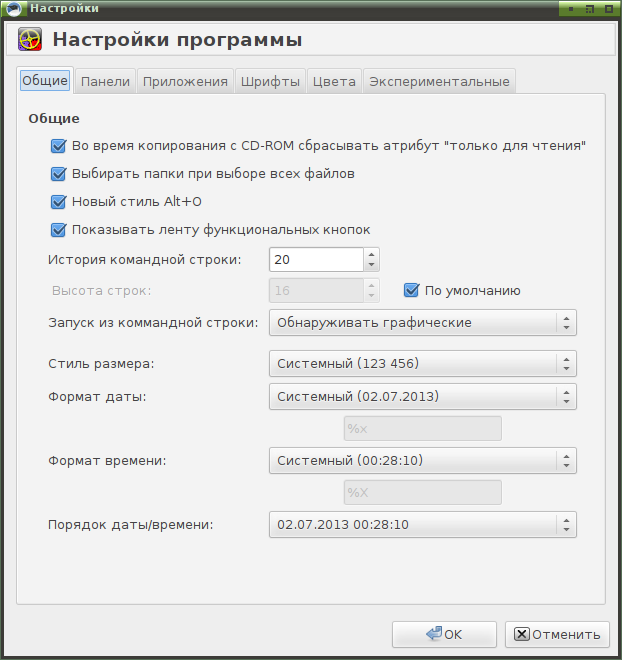
Task: Expand the 'Формат времени' combo box
Action: [x=423, y=460]
